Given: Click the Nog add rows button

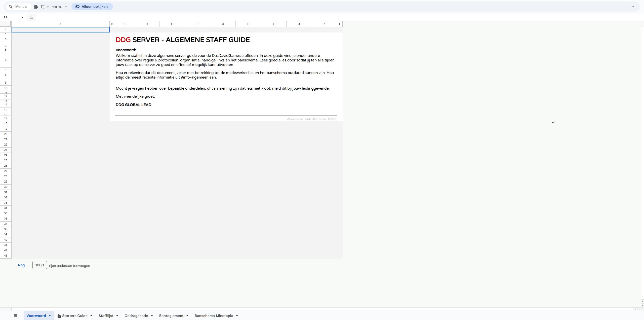Looking at the screenshot, I should pyautogui.click(x=21, y=265).
